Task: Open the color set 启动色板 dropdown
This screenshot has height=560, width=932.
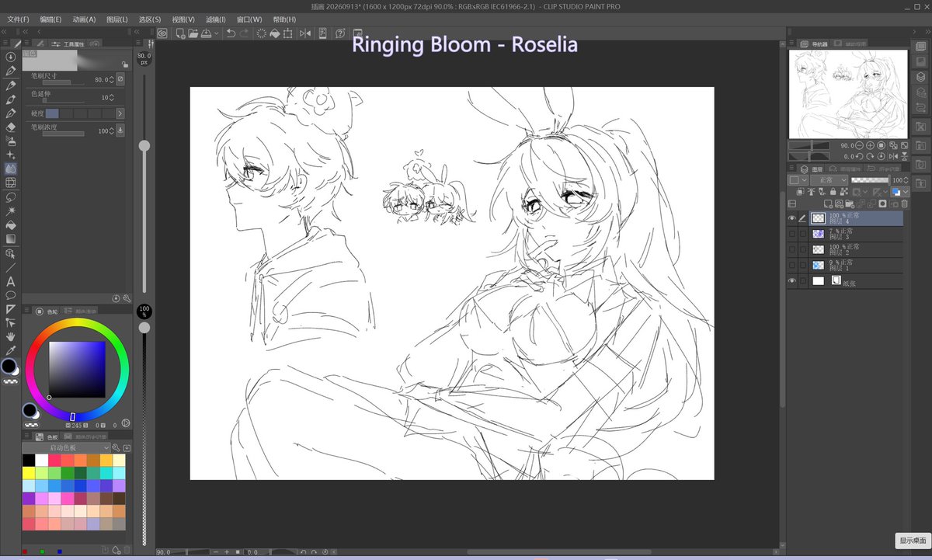Action: (66, 448)
